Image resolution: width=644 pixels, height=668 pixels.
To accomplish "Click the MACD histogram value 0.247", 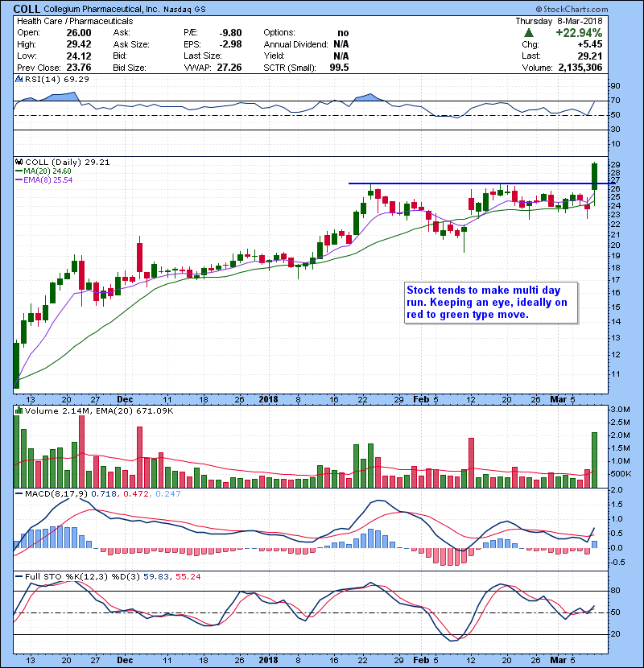I will pyautogui.click(x=168, y=494).
